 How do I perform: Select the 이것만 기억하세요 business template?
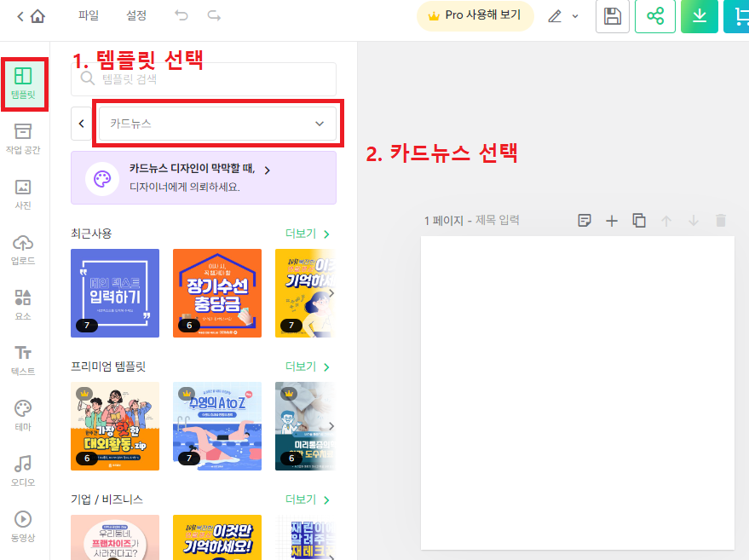coord(217,537)
